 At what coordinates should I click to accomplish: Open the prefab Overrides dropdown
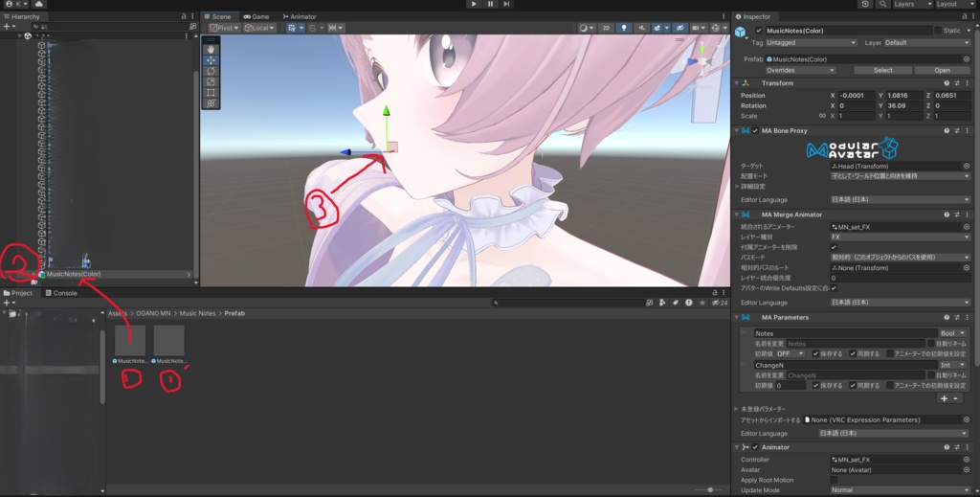(x=801, y=70)
